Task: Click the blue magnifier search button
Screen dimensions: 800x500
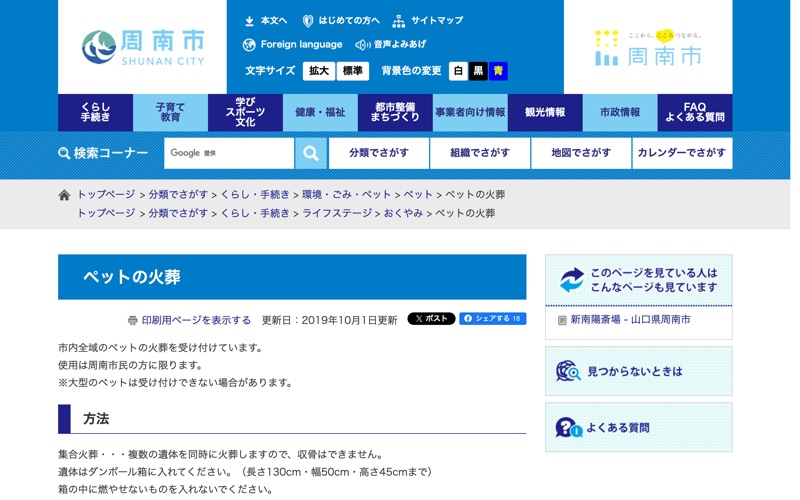Action: [x=311, y=153]
